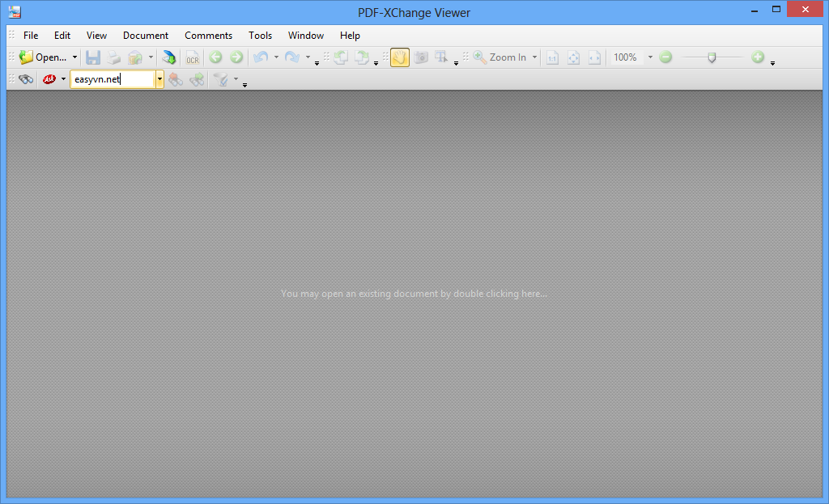Viewport: 829px width, 504px height.
Task: Open the Comments menu
Action: click(x=208, y=36)
